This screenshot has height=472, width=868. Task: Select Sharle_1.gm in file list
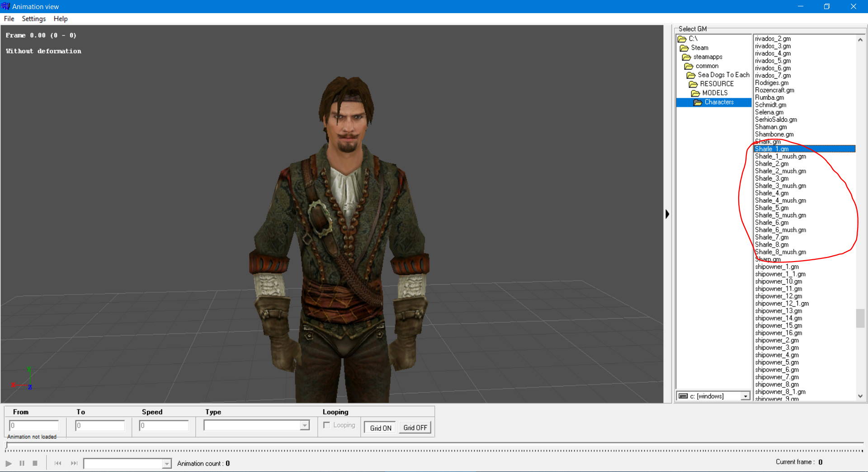805,149
